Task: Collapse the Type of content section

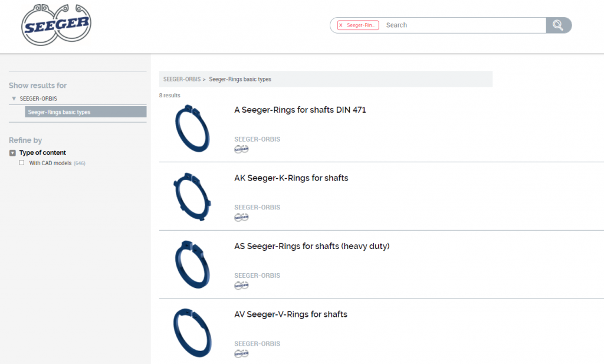Action: coord(12,153)
